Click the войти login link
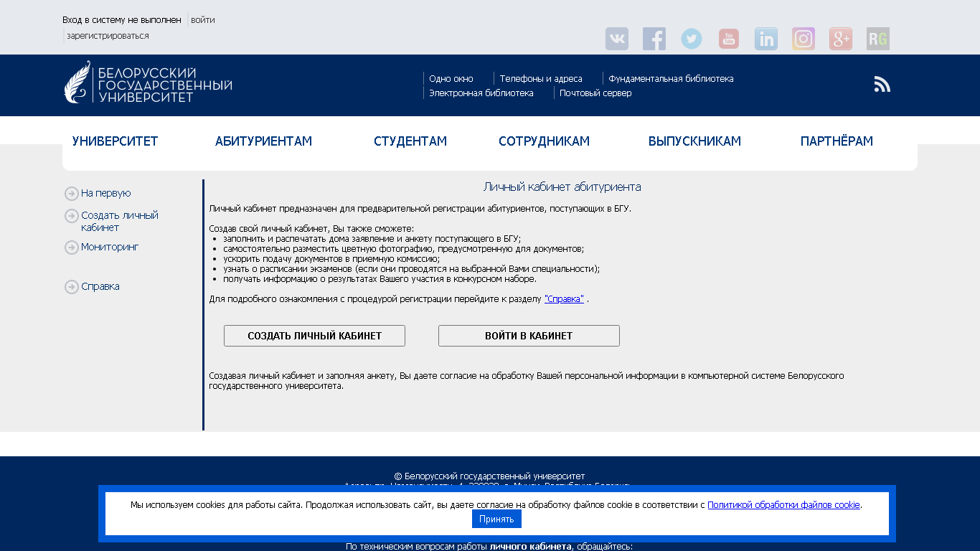 point(203,20)
